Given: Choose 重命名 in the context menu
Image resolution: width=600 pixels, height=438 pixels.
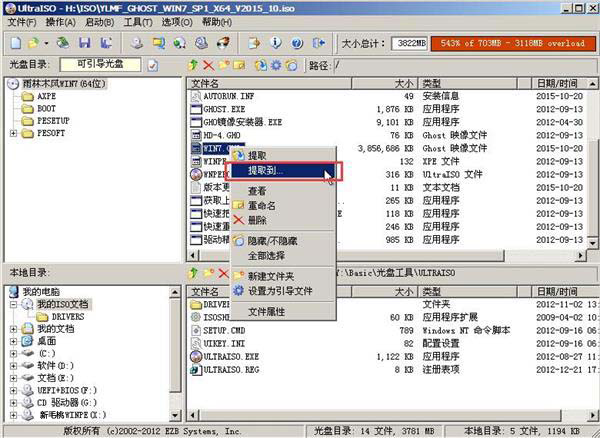Looking at the screenshot, I should point(283,205).
